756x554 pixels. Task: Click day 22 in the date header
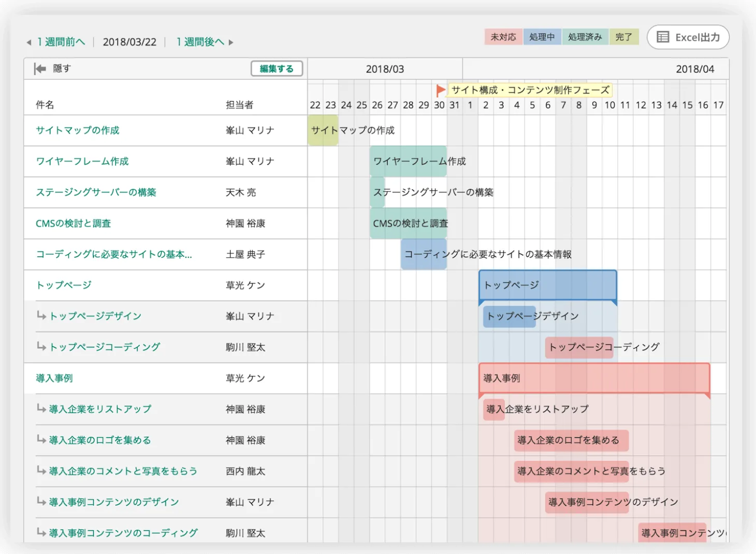[x=315, y=105]
